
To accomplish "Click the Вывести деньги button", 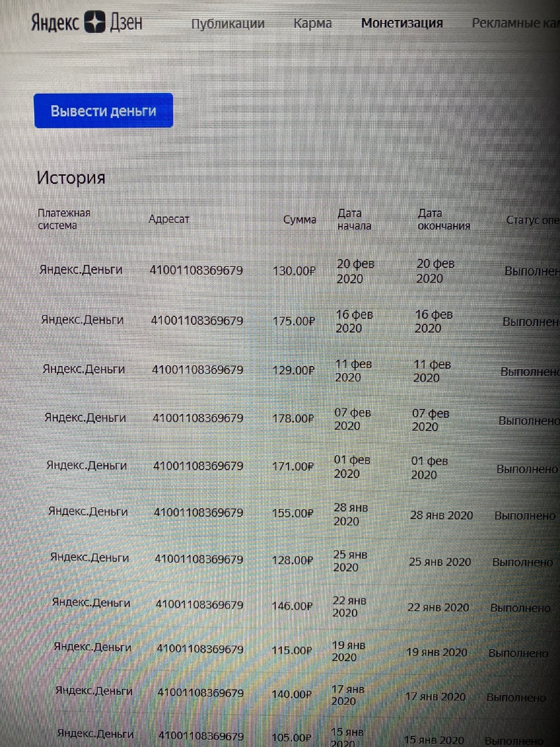I will coord(103,111).
